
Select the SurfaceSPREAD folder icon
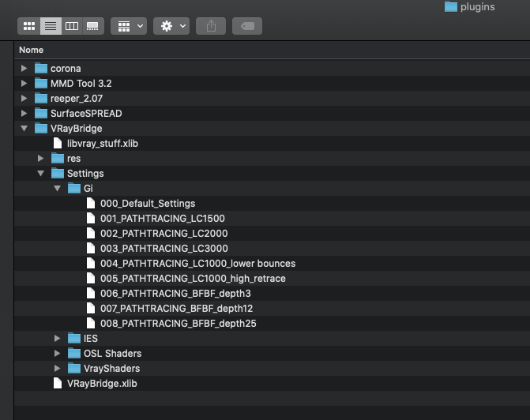click(41, 113)
